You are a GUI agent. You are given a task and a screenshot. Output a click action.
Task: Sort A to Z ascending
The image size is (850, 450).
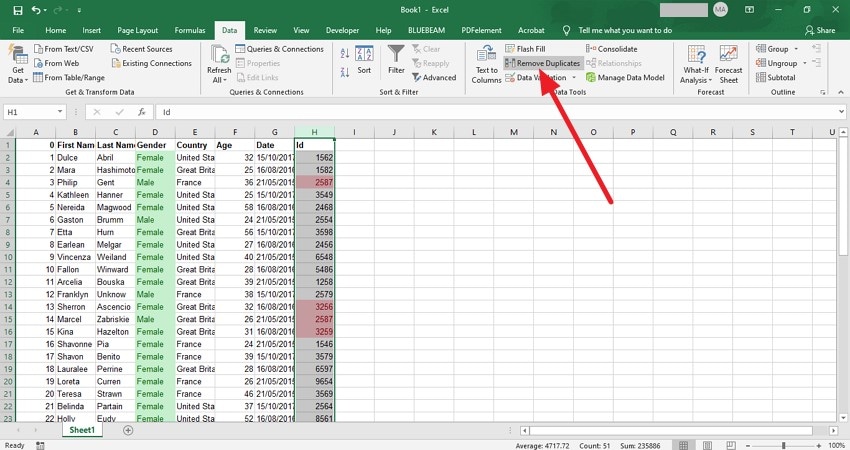345,53
